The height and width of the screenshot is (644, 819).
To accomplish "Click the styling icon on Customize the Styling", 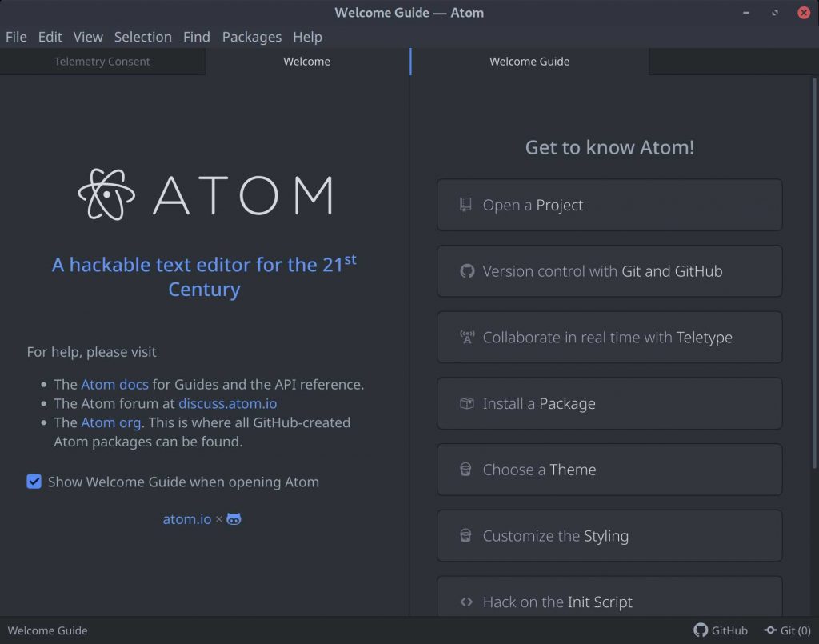I will click(x=465, y=536).
